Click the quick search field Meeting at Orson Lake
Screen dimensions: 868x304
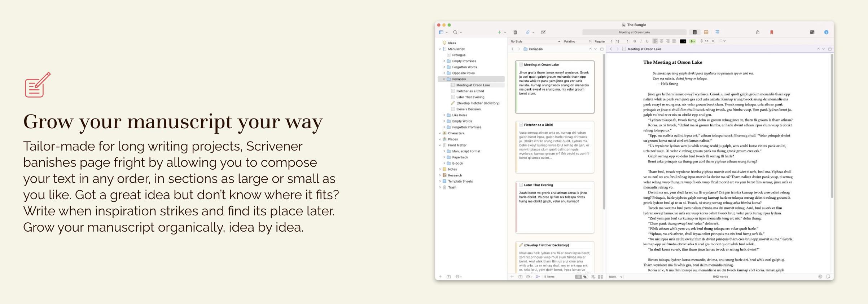click(634, 32)
